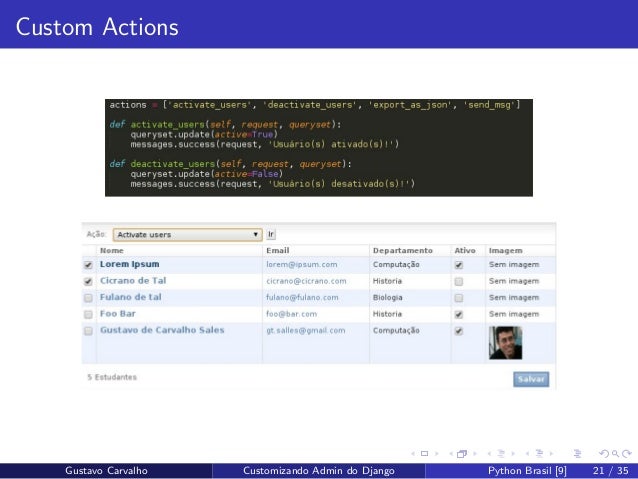Click the next section arrow
The width and height of the screenshot is (638, 479).
point(551,453)
